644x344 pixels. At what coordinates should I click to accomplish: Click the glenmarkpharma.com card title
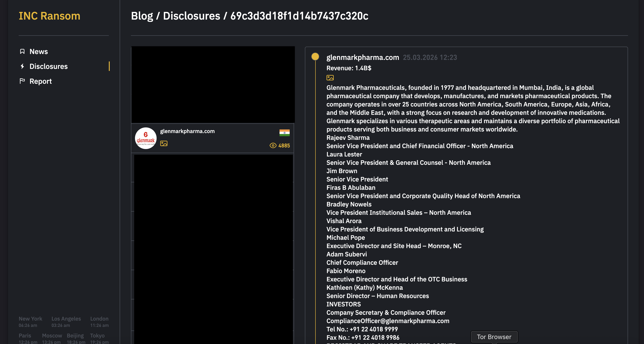click(x=187, y=131)
